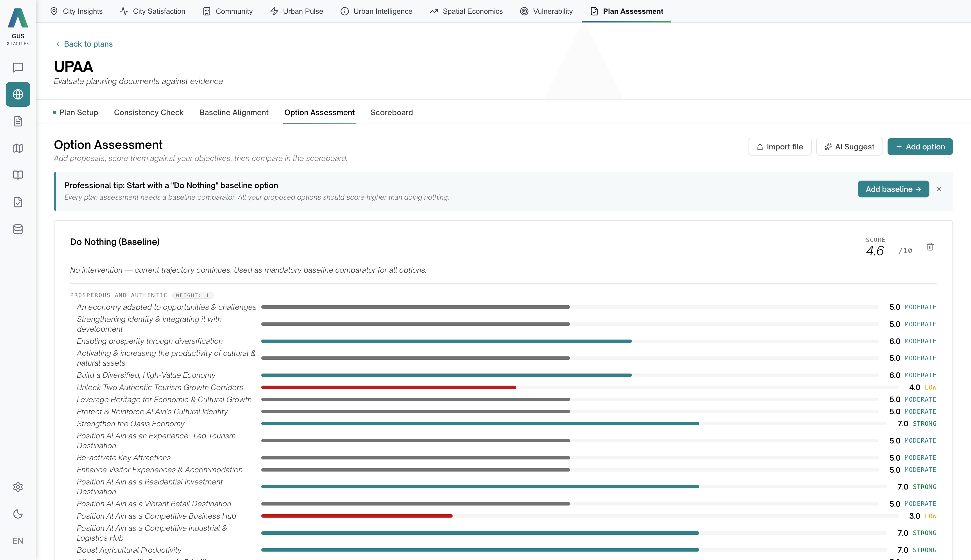Screen dimensions: 971x560
Task: Open the document icon in sidebar
Action: 18,121
